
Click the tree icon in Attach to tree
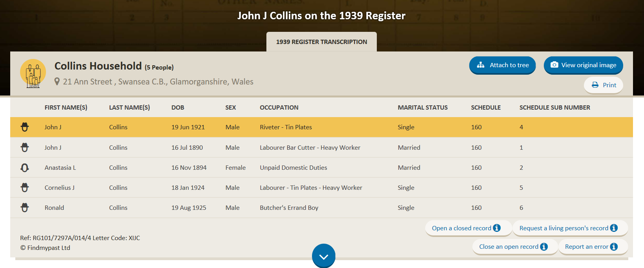click(481, 65)
